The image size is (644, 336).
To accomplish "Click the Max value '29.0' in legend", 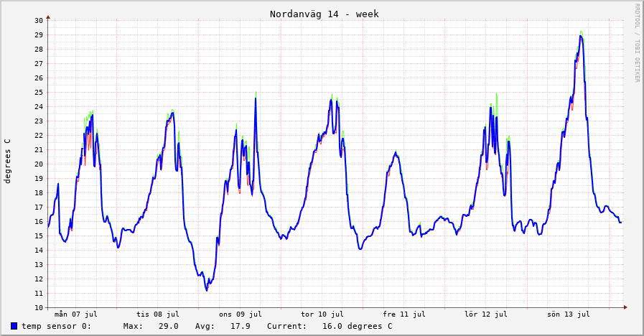I will point(169,326).
